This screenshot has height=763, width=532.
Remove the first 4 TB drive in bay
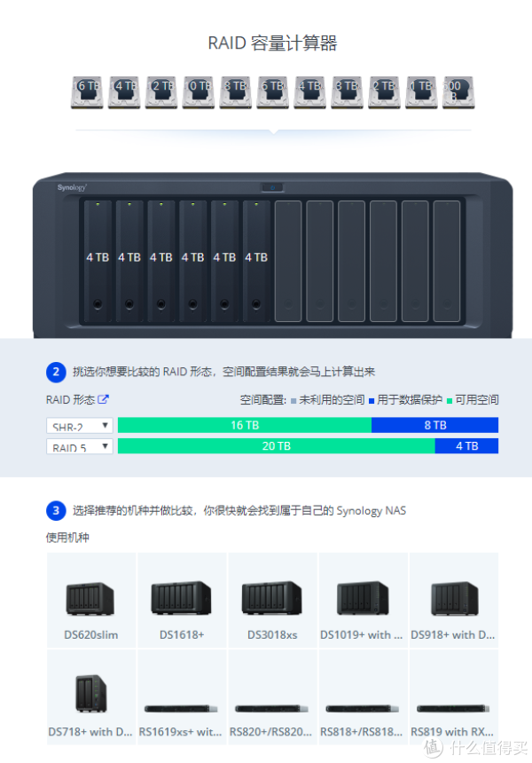tap(98, 262)
